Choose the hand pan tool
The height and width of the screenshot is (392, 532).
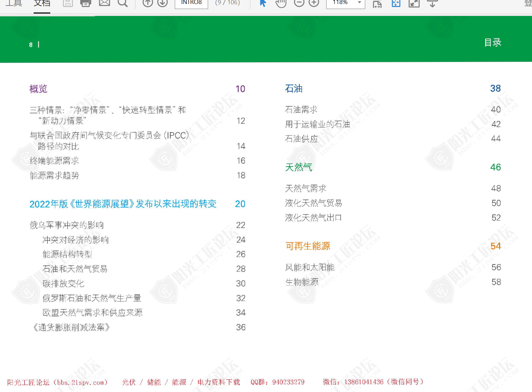[281, 3]
